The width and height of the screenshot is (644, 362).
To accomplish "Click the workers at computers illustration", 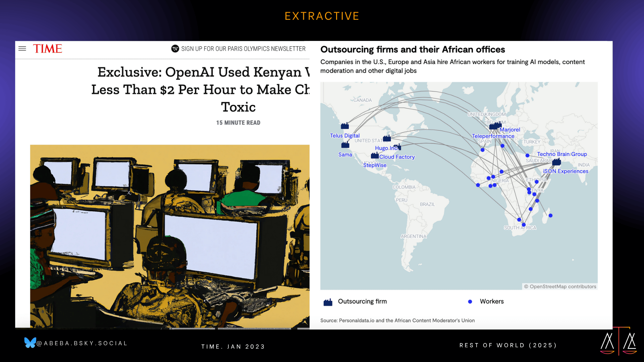I will point(170,236).
